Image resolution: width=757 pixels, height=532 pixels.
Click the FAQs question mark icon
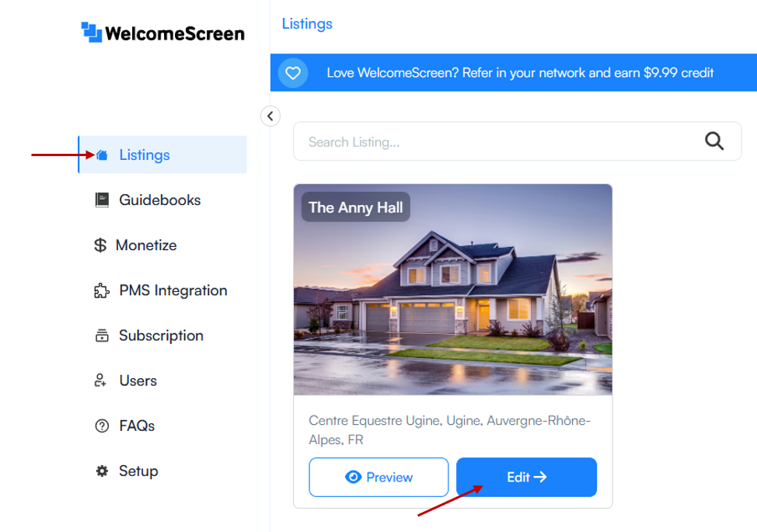102,426
